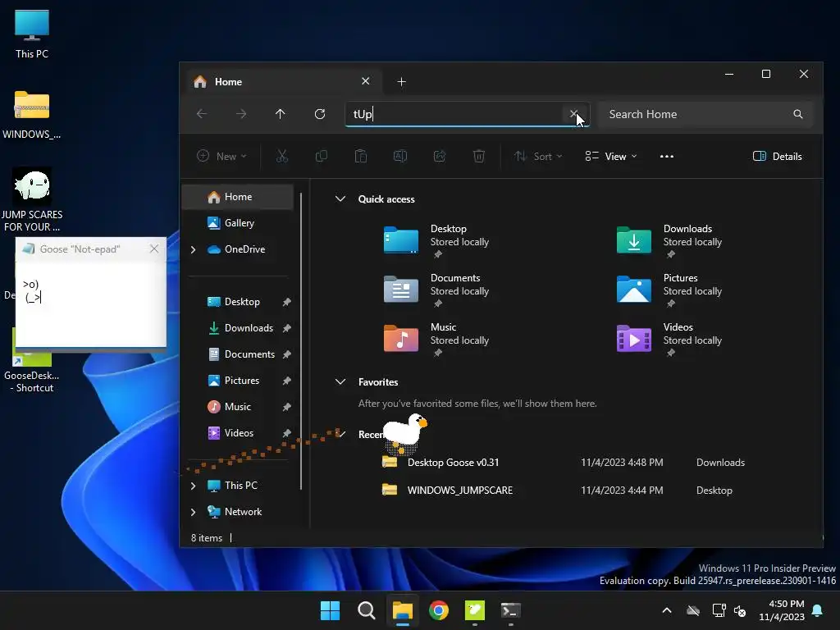This screenshot has height=630, width=840.
Task: Open Google Chrome from the taskbar
Action: 439,610
